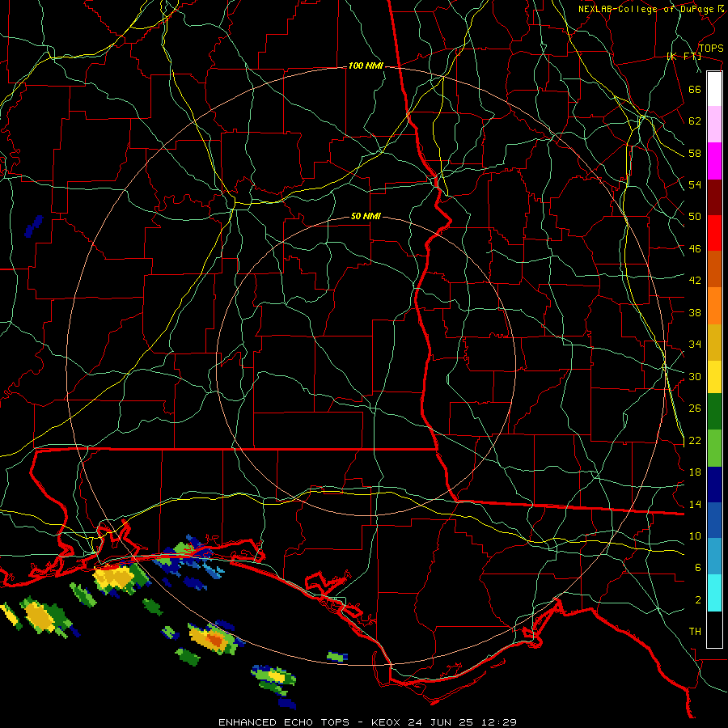Click the light green 22 kft swatch
Screen dimensions: 728x728
point(714,448)
